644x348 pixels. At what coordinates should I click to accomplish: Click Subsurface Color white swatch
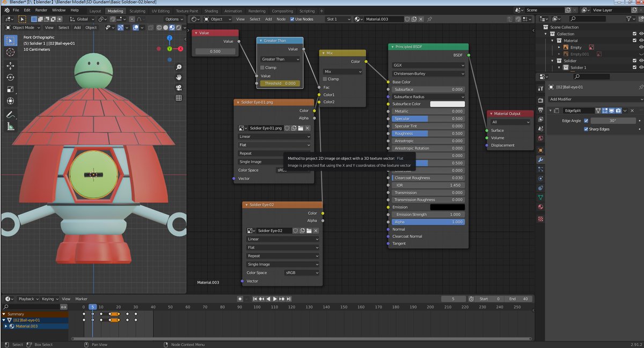pyautogui.click(x=447, y=104)
